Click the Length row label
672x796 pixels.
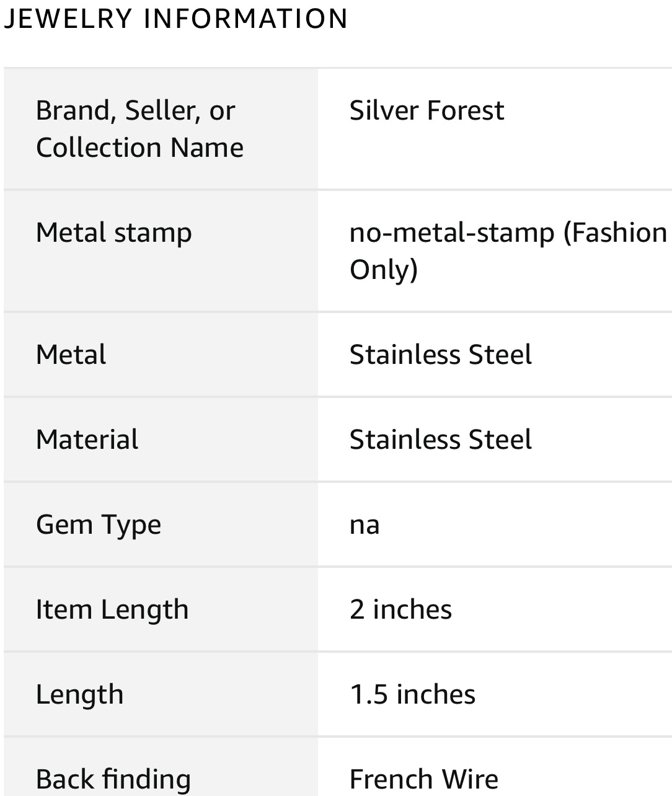(79, 695)
